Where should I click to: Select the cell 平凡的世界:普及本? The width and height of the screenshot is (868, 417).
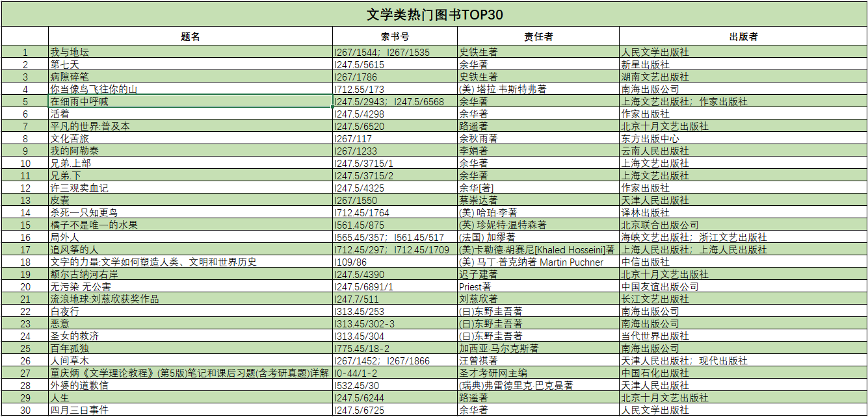point(191,127)
